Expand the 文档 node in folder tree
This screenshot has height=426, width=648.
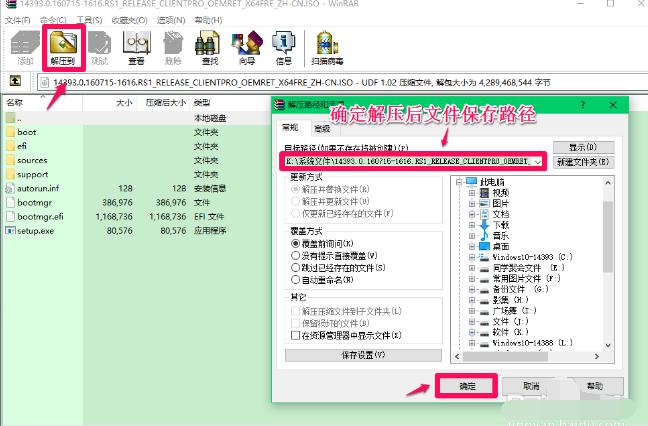pos(473,213)
